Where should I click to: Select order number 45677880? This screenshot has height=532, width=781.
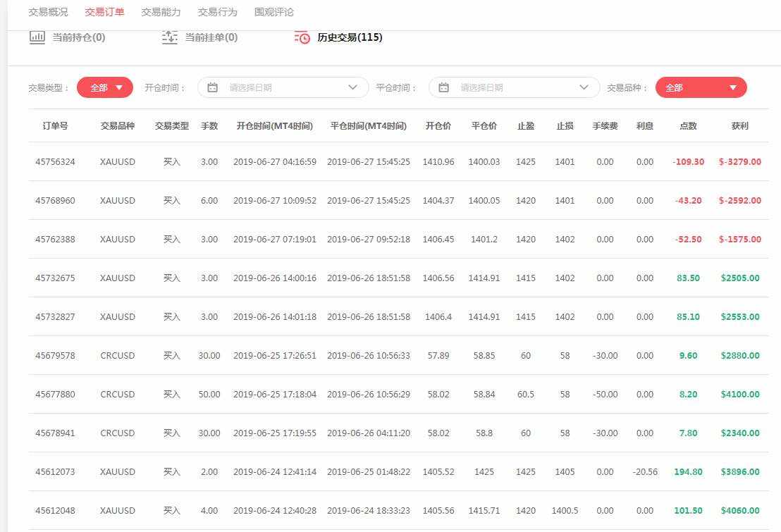55,395
